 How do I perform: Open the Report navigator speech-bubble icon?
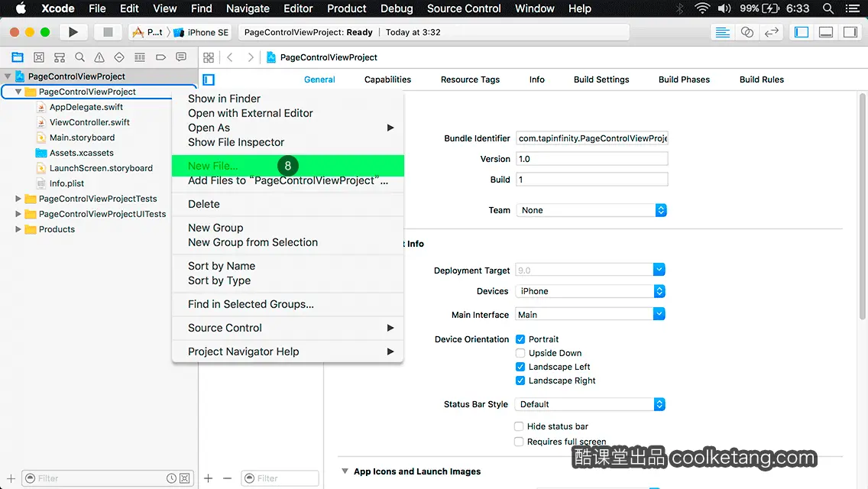click(181, 57)
